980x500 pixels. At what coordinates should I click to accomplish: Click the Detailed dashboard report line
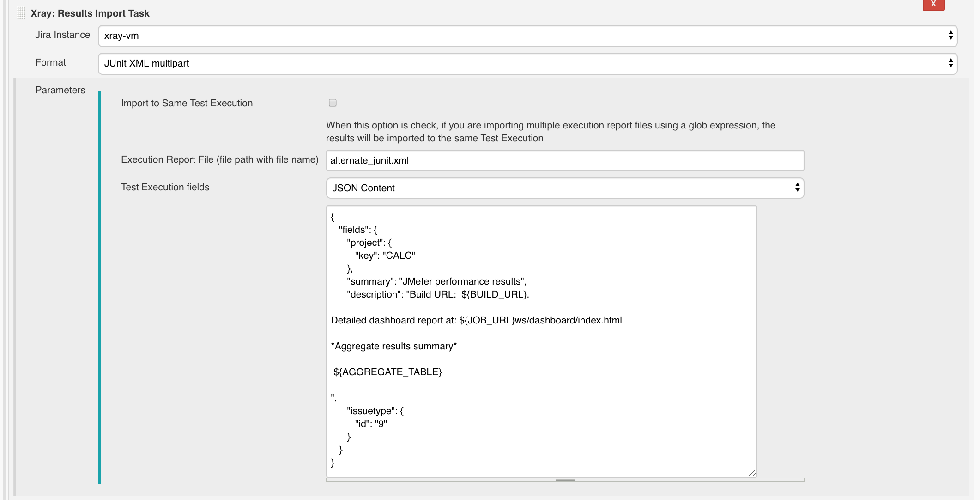coord(476,320)
